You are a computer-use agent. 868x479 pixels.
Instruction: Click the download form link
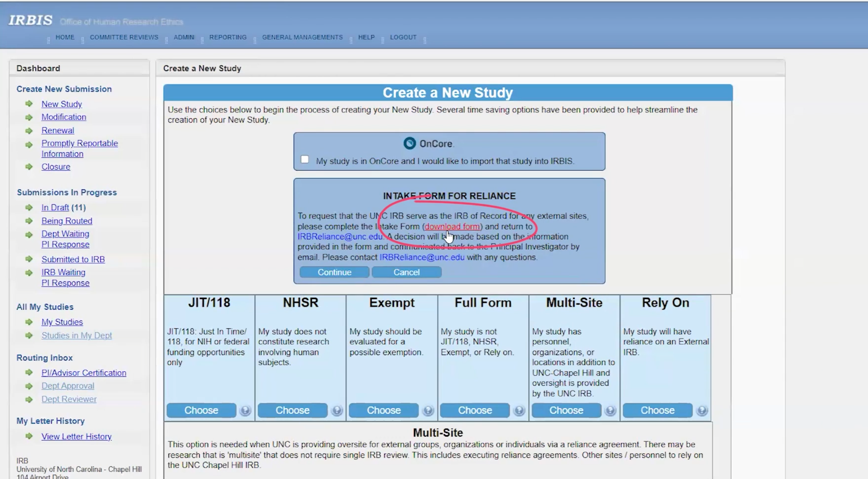tap(452, 226)
